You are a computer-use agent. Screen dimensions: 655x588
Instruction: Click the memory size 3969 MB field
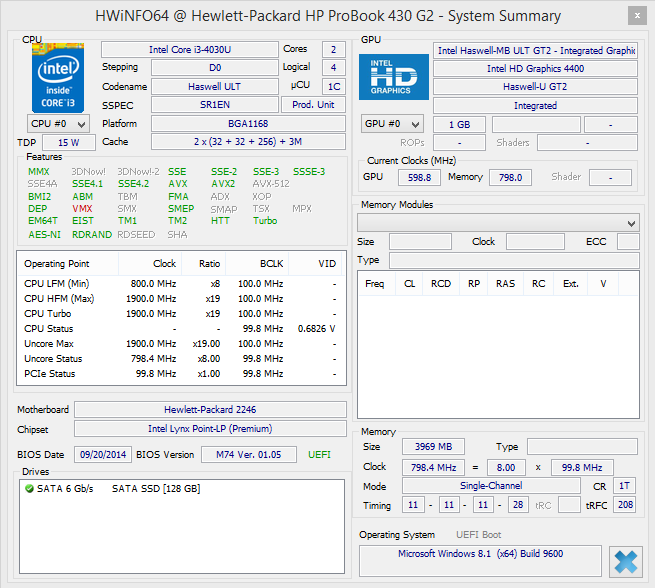[x=433, y=446]
